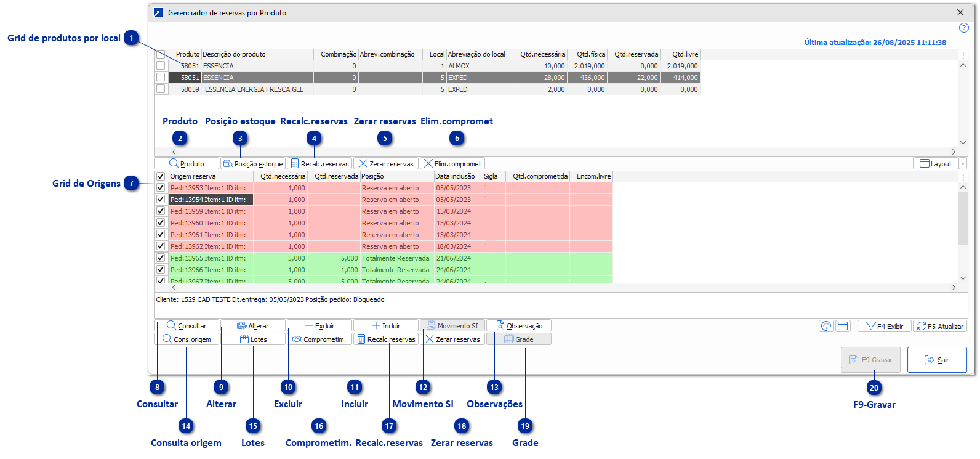The width and height of the screenshot is (980, 459).
Task: Click the Elim.compromet button
Action: (452, 164)
